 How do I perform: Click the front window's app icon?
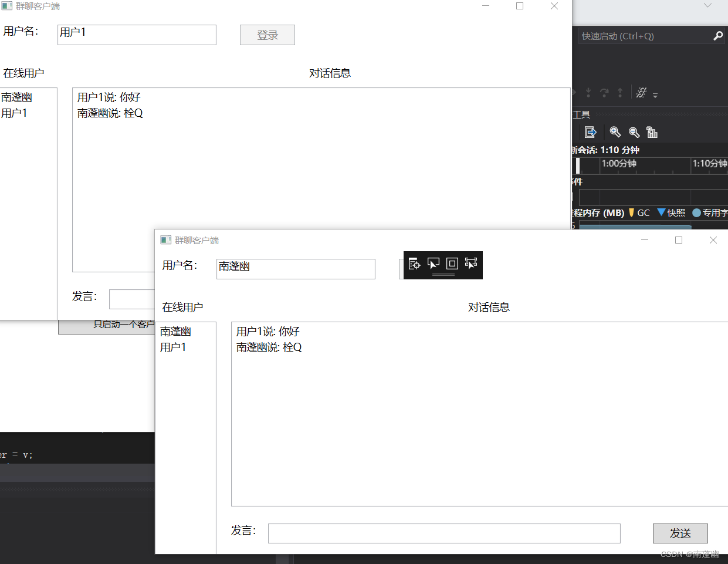166,240
